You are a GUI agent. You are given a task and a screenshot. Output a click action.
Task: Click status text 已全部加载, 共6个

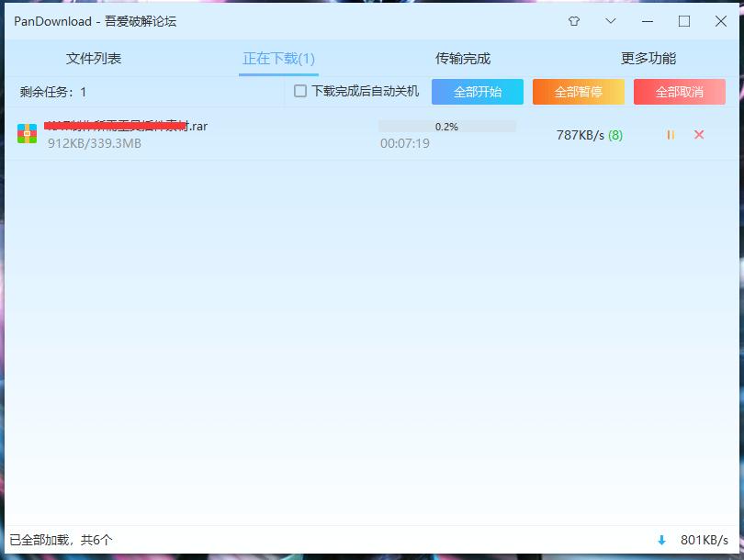(61, 540)
